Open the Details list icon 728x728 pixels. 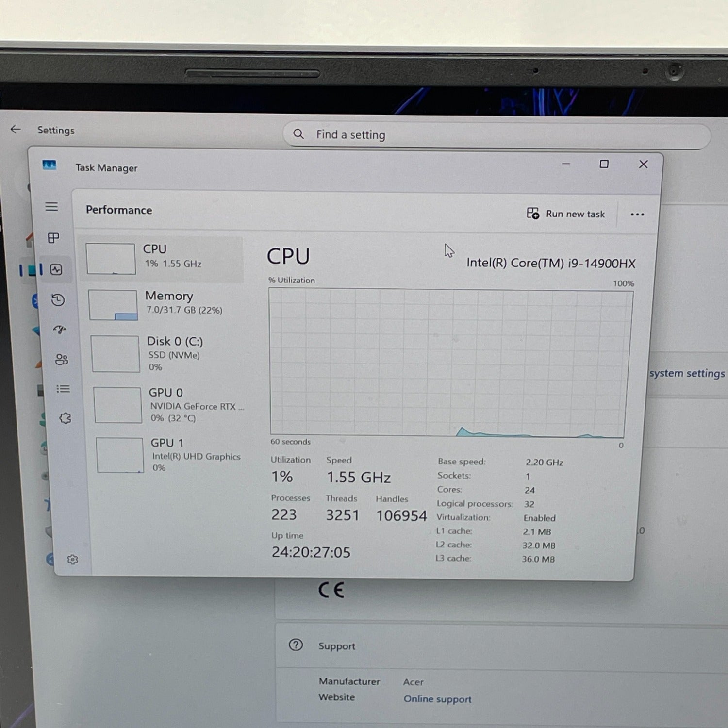pos(63,389)
